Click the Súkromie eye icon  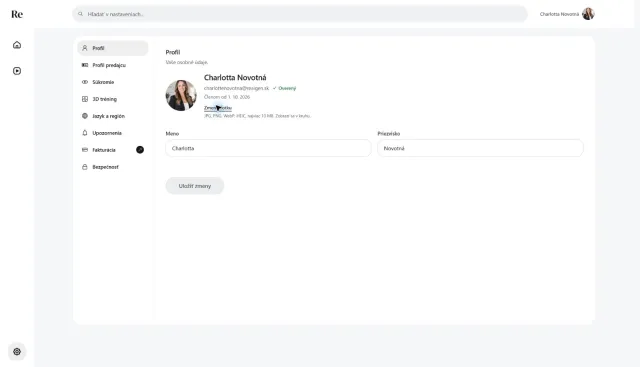85,82
